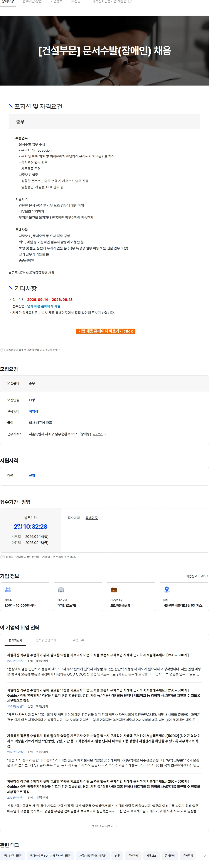Click 기업 채용 홈페이지 바로가기 click button
This screenshot has height=868, width=209.
click(106, 331)
